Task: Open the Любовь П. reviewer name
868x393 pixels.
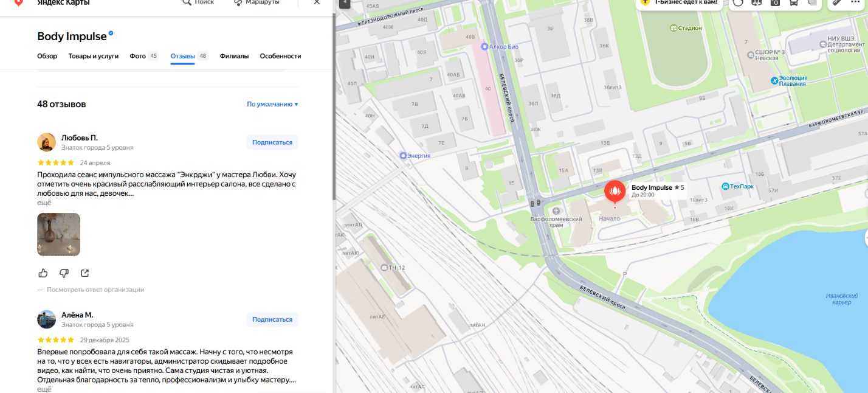Action: point(80,137)
